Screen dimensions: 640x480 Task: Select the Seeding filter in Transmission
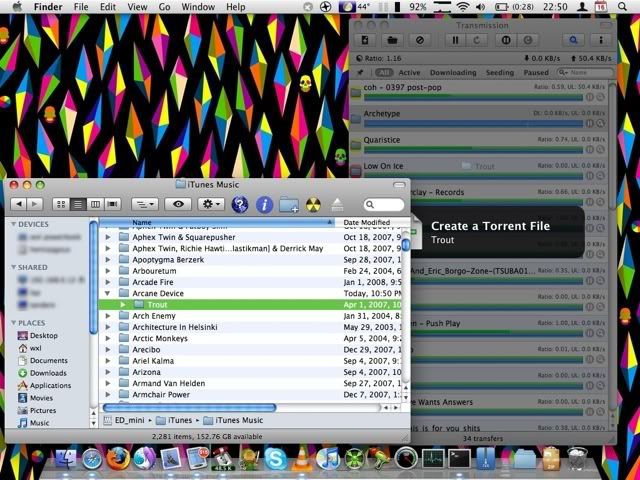tap(500, 73)
